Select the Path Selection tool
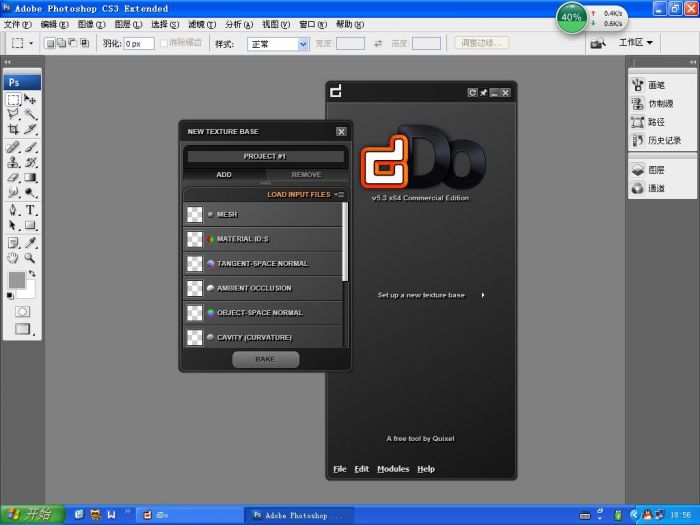Image resolution: width=700 pixels, height=525 pixels. tap(13, 225)
